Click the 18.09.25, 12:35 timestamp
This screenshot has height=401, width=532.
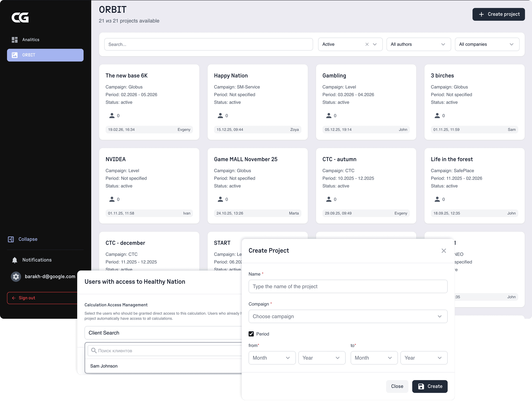point(447,213)
